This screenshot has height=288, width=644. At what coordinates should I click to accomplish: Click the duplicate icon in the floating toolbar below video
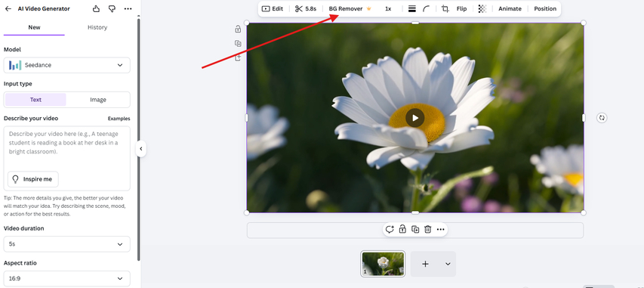point(415,229)
